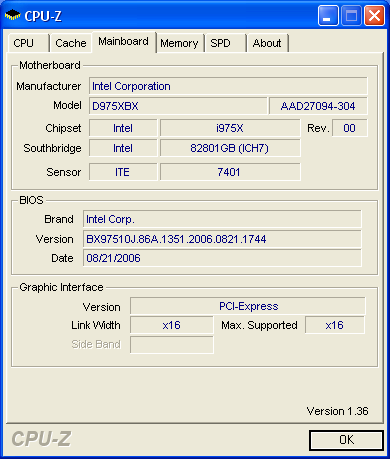Click the CPU-Z chip icon in title bar
Screen dimensions: 390x459
(12, 15)
